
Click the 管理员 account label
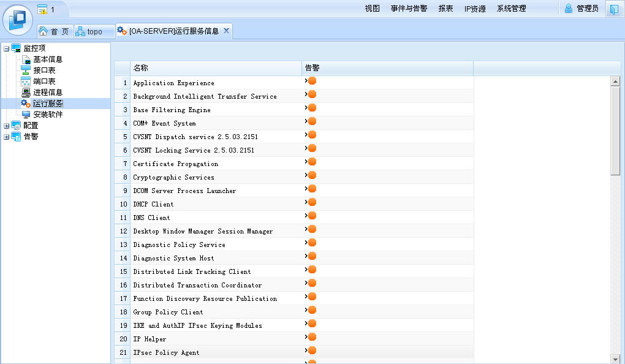point(588,9)
